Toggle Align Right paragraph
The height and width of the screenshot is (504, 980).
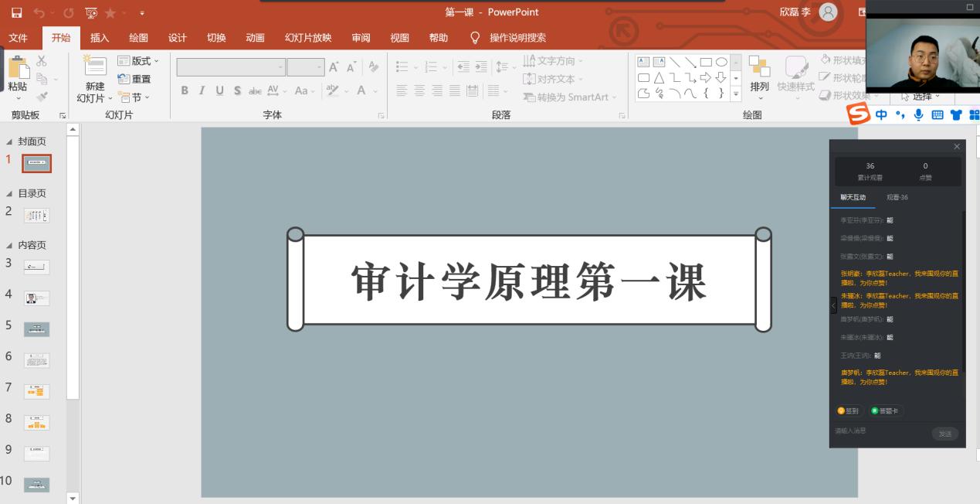pos(437,90)
